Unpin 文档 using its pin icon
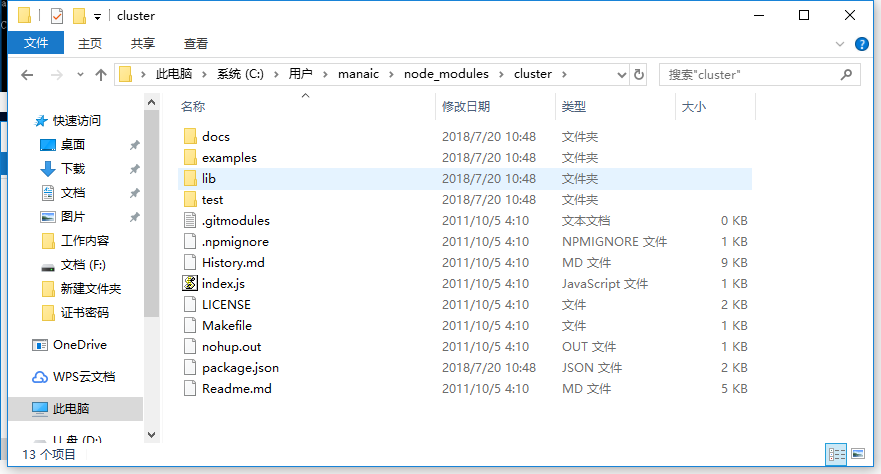The image size is (881, 474). pyautogui.click(x=134, y=193)
